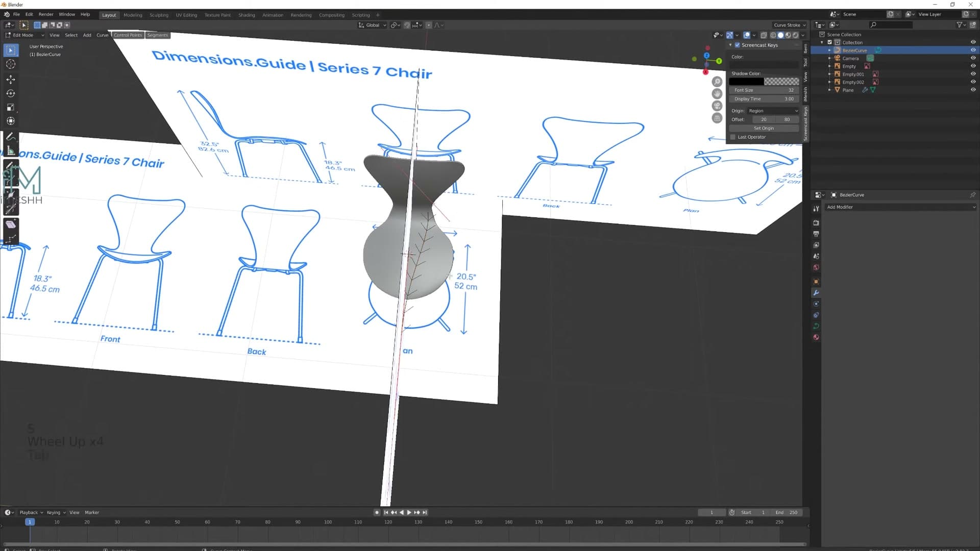
Task: Open the Render properties tab
Action: pos(816,223)
